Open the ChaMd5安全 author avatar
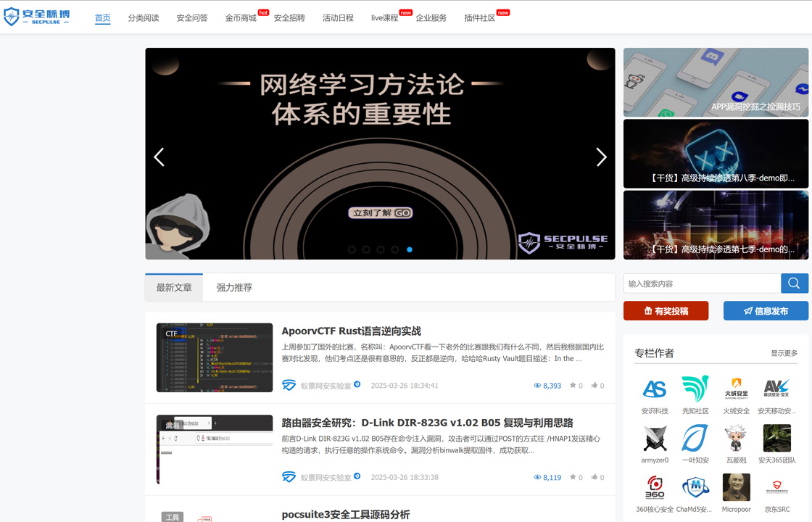Image resolution: width=812 pixels, height=522 pixels. pyautogui.click(x=695, y=487)
